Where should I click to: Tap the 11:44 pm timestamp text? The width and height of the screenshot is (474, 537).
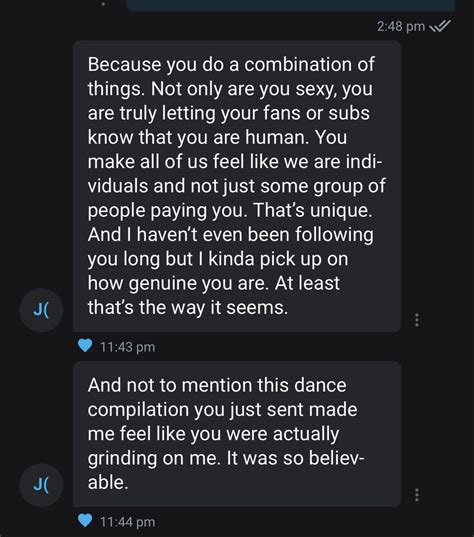[127, 522]
